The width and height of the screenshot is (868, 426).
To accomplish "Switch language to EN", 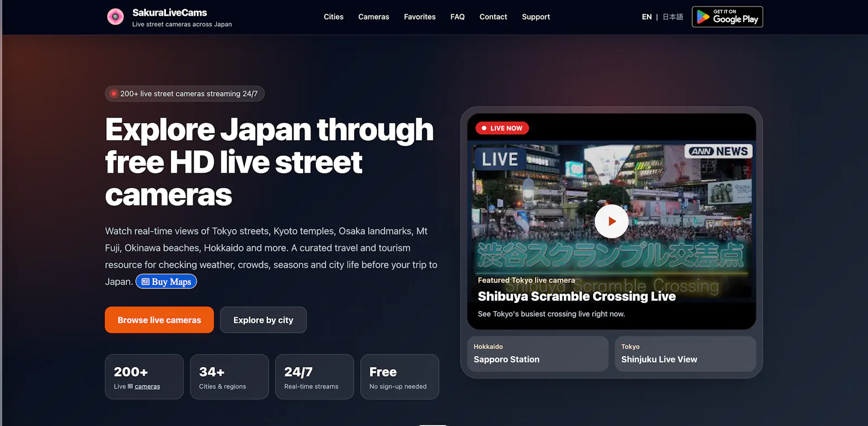I will coord(647,17).
